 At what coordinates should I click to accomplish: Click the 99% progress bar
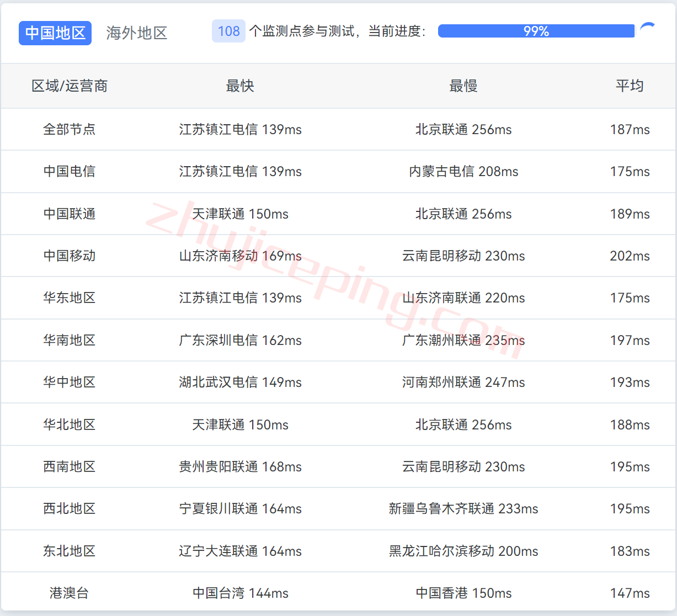pos(536,31)
